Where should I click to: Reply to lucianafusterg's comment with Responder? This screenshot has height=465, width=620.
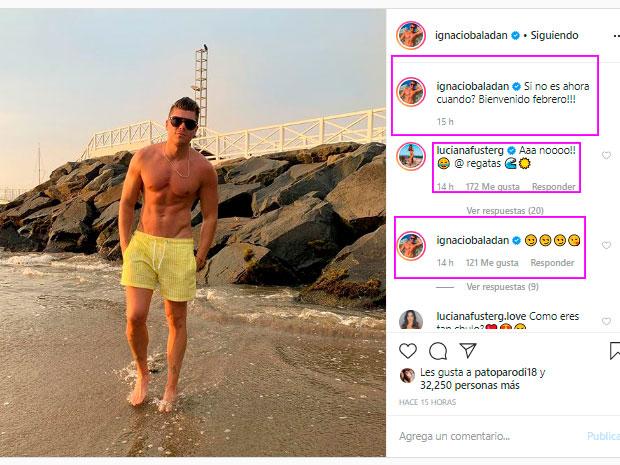(553, 187)
